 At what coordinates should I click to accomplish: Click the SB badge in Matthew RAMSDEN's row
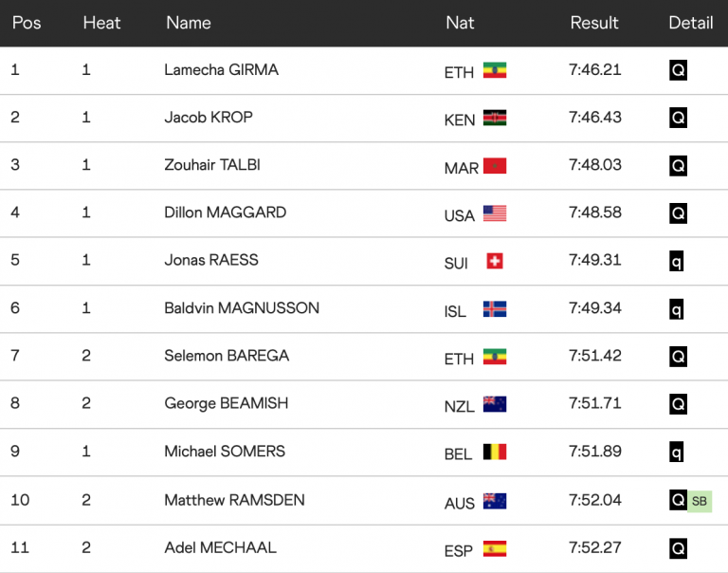700,501
